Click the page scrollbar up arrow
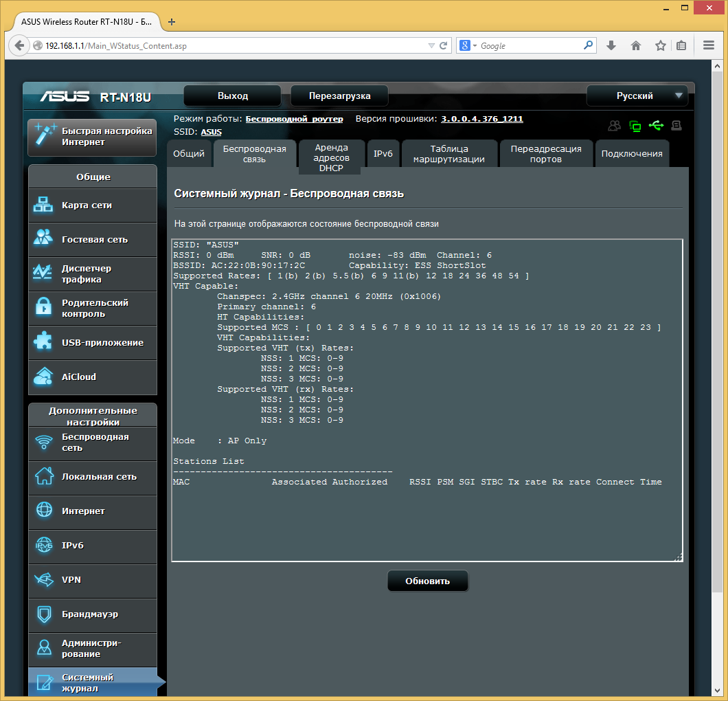 point(717,66)
